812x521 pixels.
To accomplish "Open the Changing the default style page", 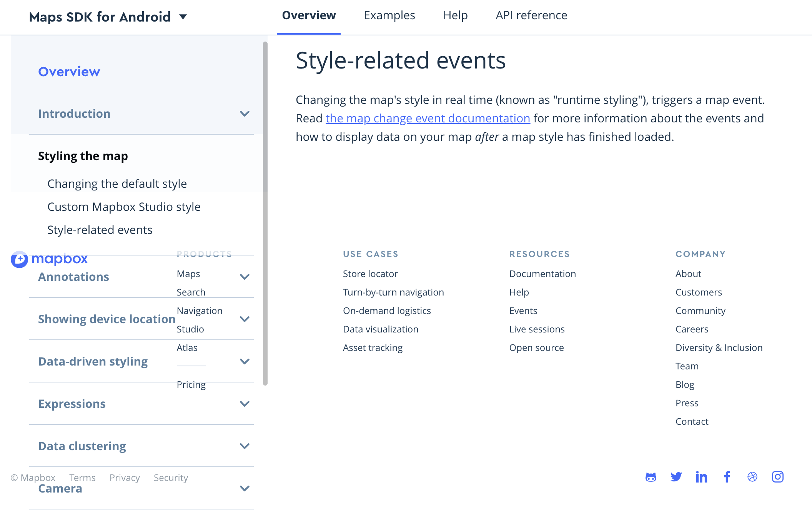I will click(117, 184).
